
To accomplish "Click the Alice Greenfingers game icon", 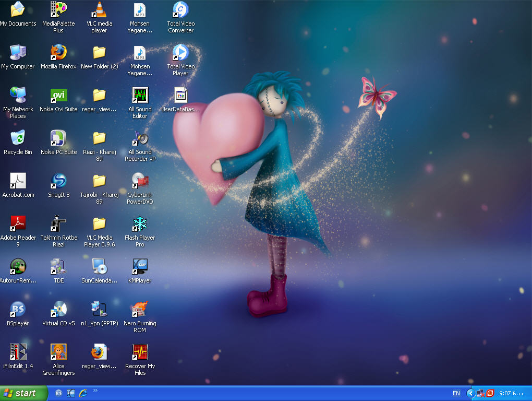I will (58, 352).
